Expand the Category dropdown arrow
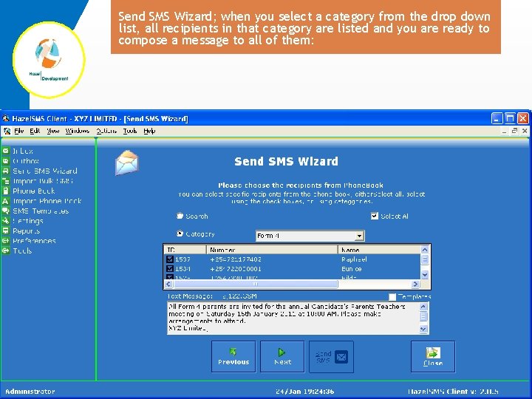This screenshot has width=532, height=399. [359, 236]
